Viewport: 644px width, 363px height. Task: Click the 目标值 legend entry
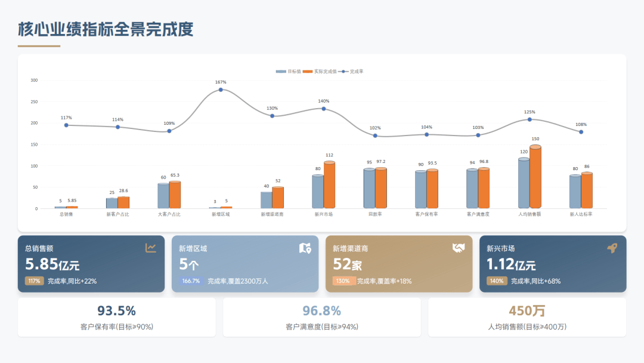[289, 71]
